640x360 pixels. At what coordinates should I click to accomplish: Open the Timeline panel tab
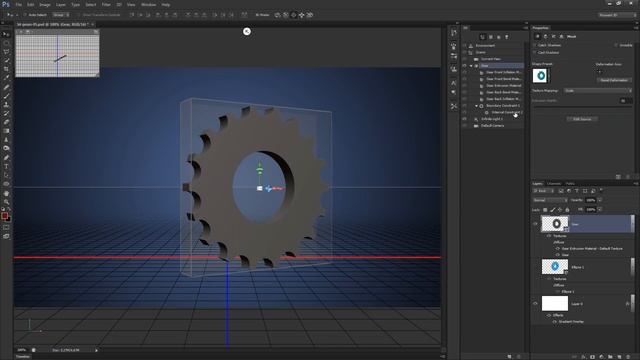pos(23,357)
